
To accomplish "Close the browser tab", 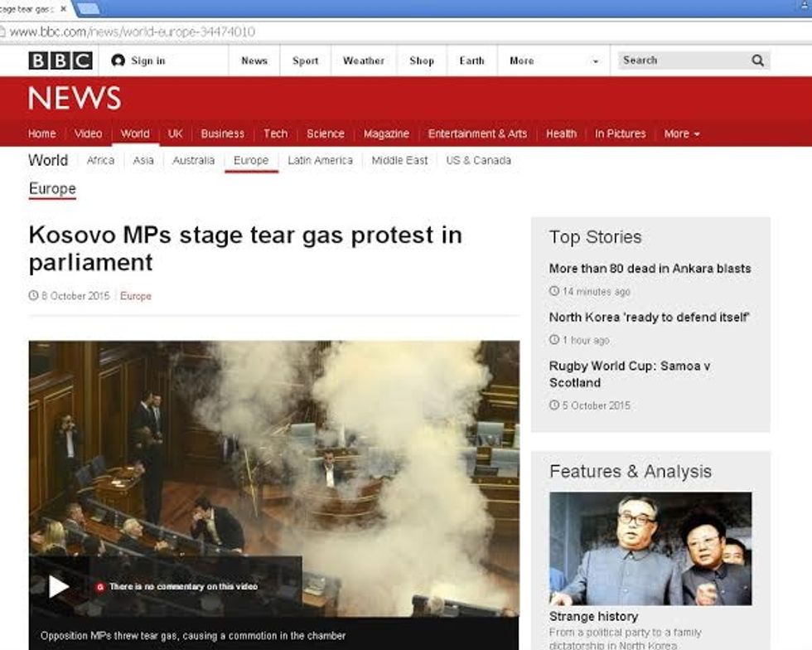I will [x=63, y=9].
